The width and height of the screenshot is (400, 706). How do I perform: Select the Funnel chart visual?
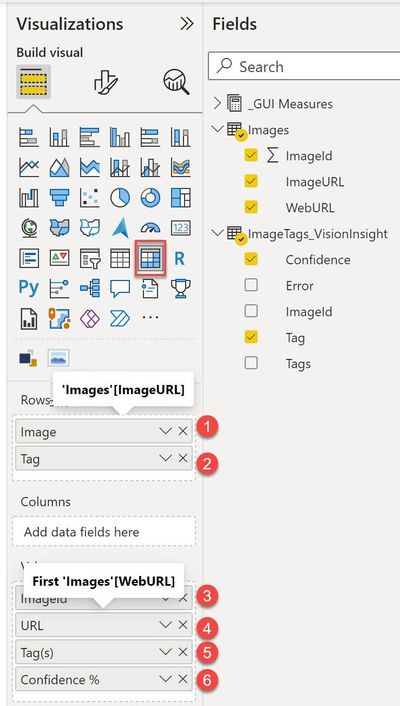point(59,198)
